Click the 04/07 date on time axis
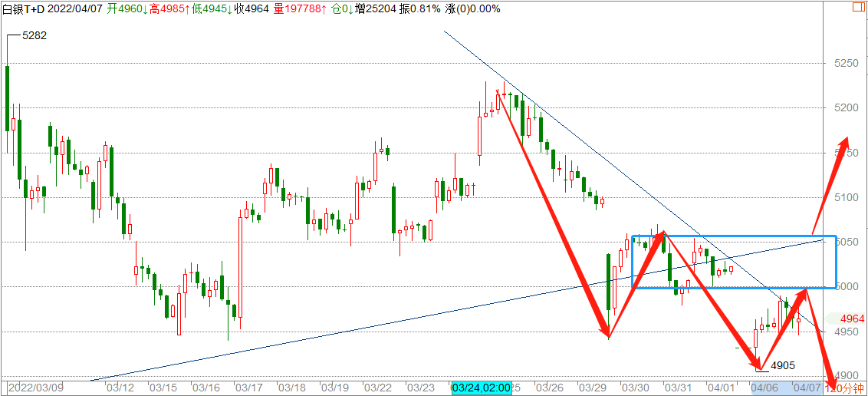868x396 pixels. 808,387
